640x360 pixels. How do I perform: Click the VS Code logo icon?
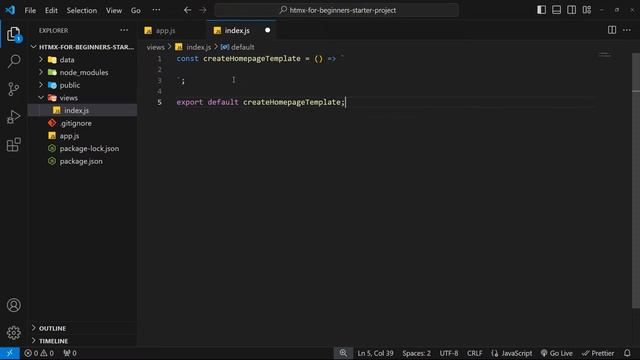[x=10, y=10]
